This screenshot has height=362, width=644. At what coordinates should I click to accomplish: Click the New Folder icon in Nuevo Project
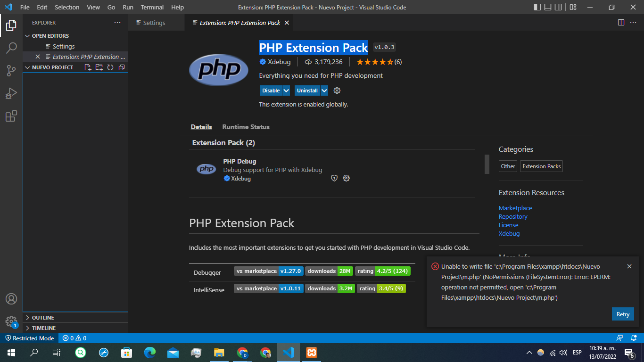pyautogui.click(x=99, y=67)
